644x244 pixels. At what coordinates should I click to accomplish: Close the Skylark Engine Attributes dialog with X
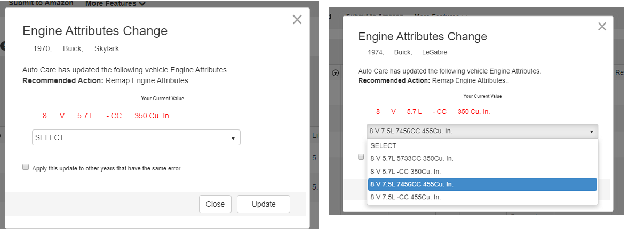(297, 20)
